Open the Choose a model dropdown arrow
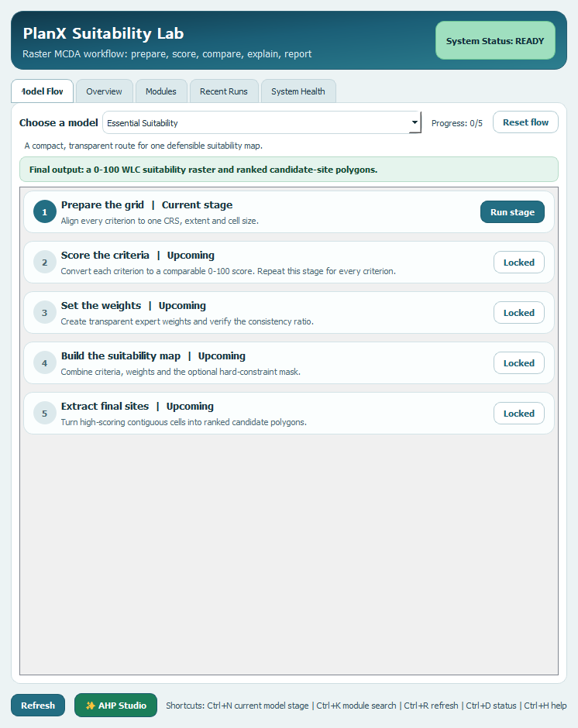The image size is (578, 728). pos(415,122)
